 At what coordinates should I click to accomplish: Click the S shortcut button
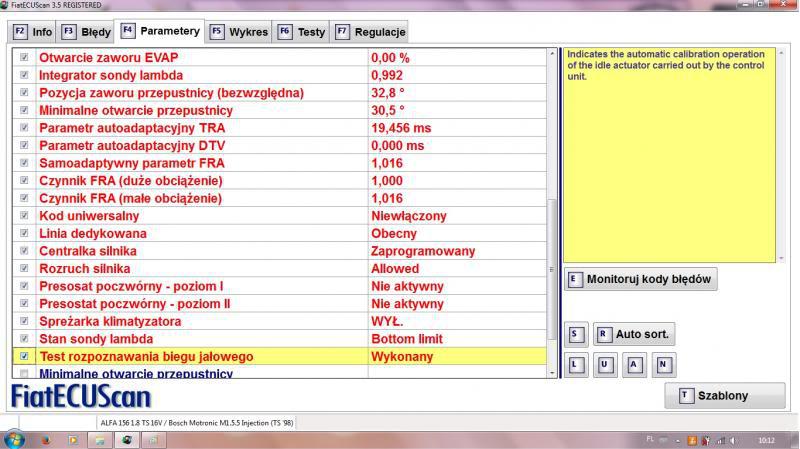(575, 334)
